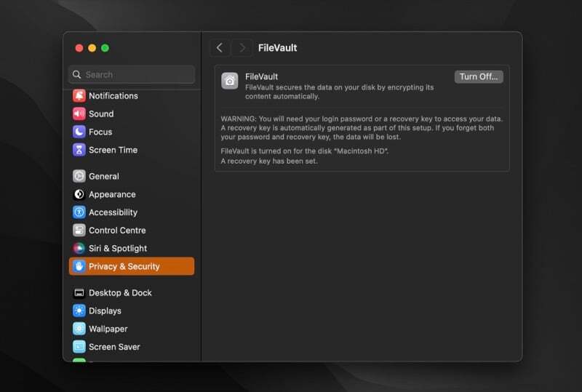Image resolution: width=582 pixels, height=392 pixels.
Task: Select Appearance in the sidebar
Action: (132, 194)
